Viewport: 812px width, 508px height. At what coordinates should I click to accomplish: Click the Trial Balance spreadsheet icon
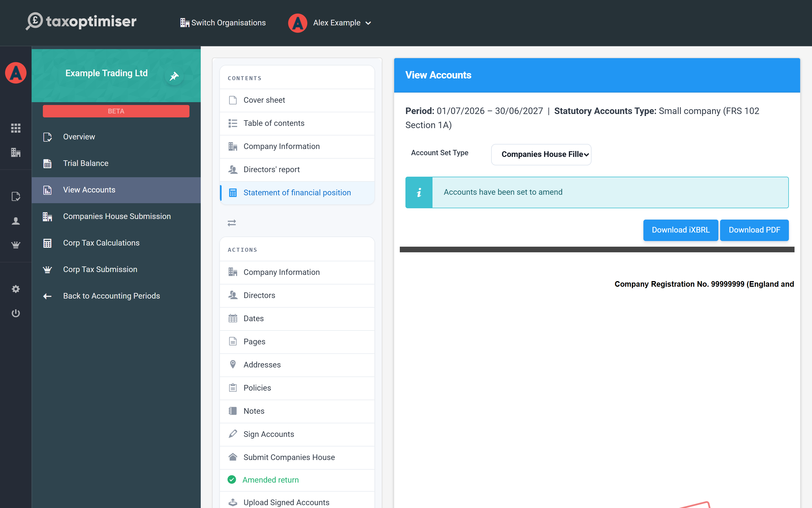coord(47,164)
